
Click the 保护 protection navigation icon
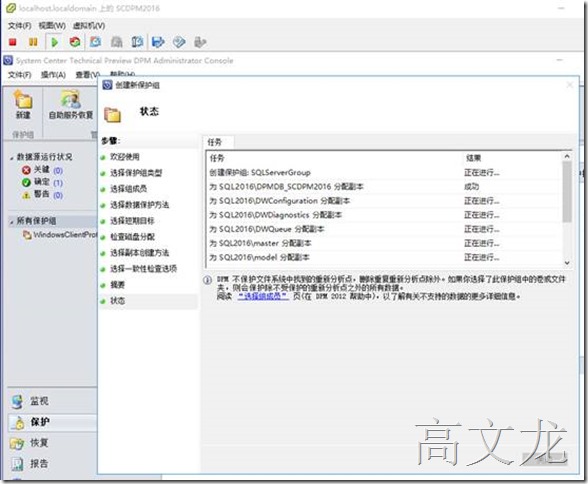pos(17,423)
